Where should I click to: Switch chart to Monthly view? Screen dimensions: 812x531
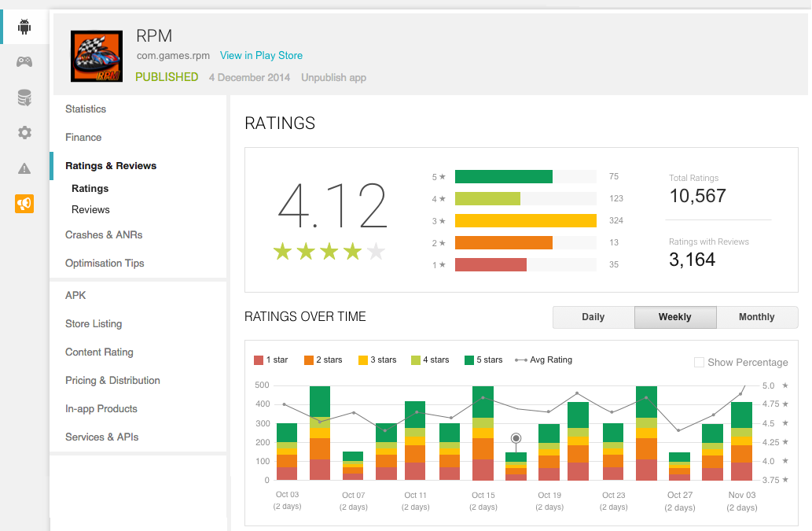(x=756, y=317)
